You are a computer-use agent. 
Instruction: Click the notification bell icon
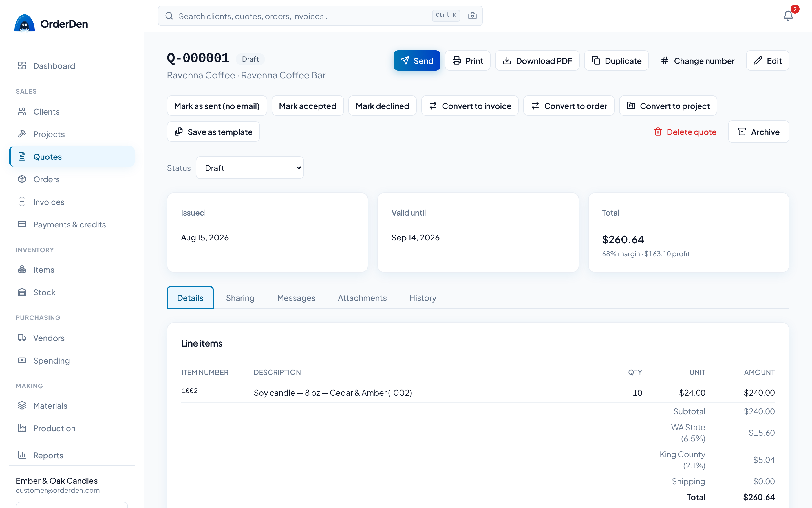point(788,16)
